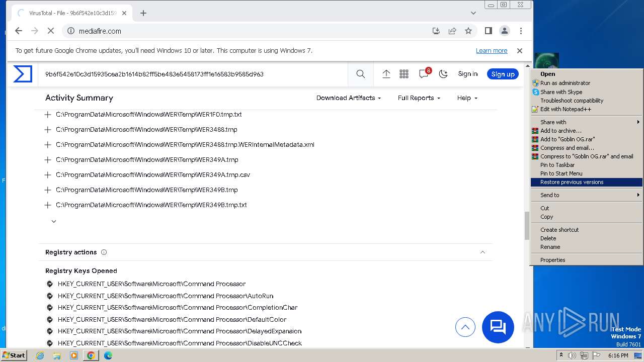
Task: Choose Properties in the context menu
Action: tap(587, 260)
